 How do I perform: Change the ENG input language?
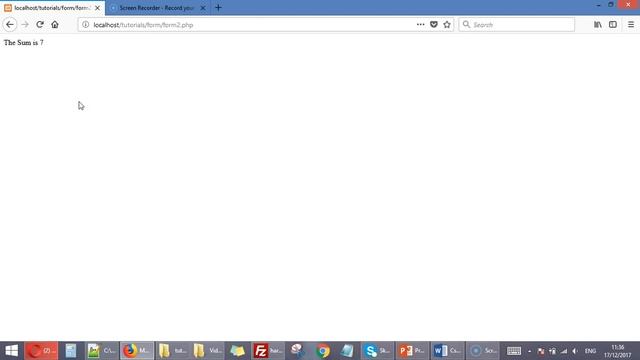[590, 351]
